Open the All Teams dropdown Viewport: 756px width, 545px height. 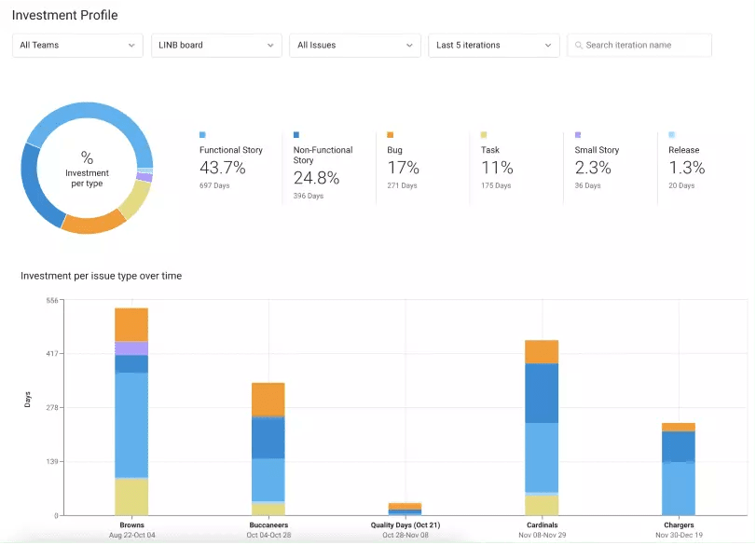pyautogui.click(x=77, y=46)
